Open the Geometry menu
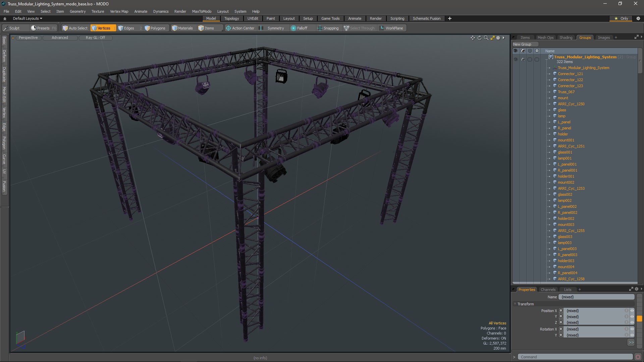The height and width of the screenshot is (362, 644). coord(77,11)
